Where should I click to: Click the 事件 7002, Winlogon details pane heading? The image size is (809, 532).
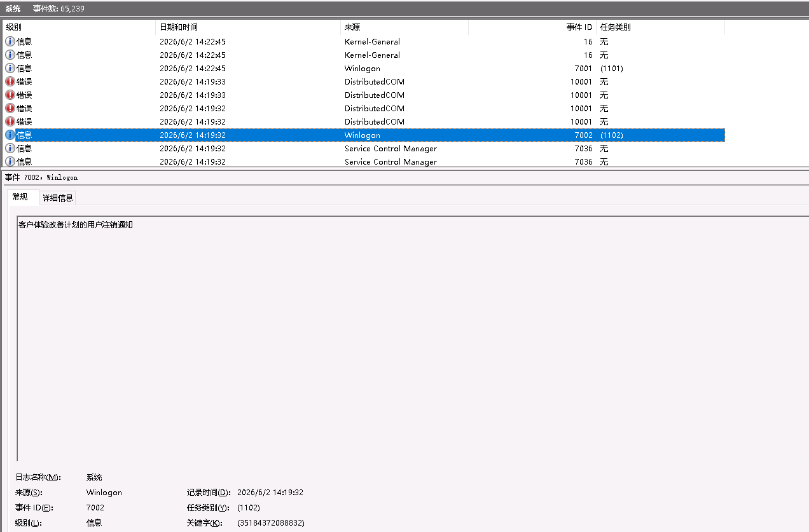point(41,177)
